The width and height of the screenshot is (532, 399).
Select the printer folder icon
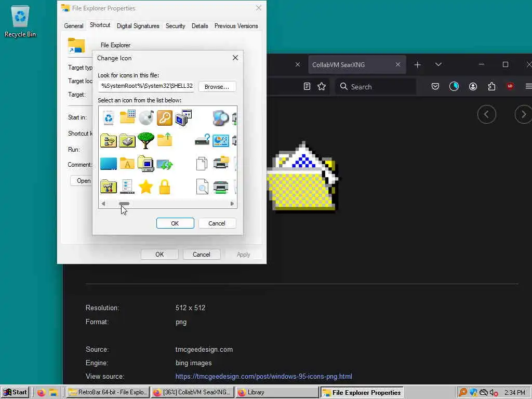127,140
